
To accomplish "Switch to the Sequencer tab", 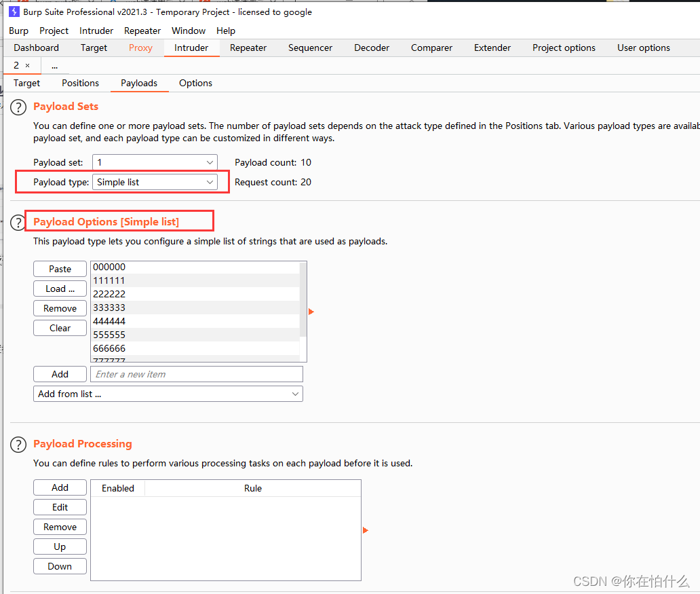I will click(x=310, y=48).
